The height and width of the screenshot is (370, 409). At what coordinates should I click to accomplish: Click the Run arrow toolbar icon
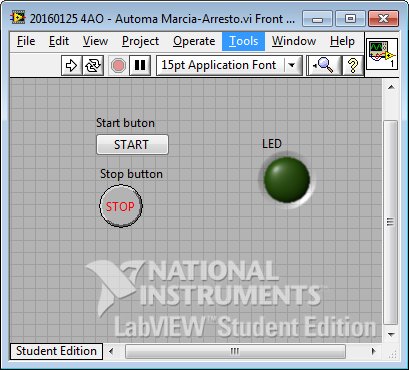coord(71,65)
